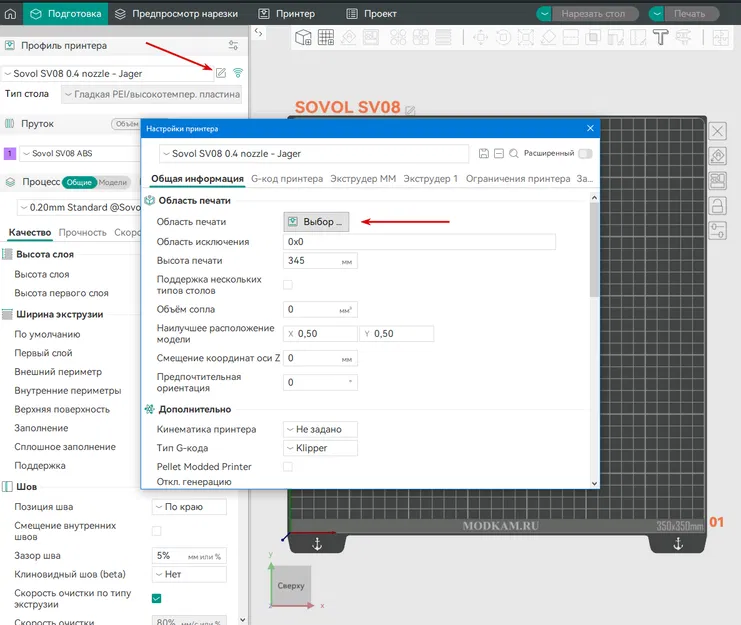Click the search magnifier icon in the dialog

pyautogui.click(x=514, y=154)
